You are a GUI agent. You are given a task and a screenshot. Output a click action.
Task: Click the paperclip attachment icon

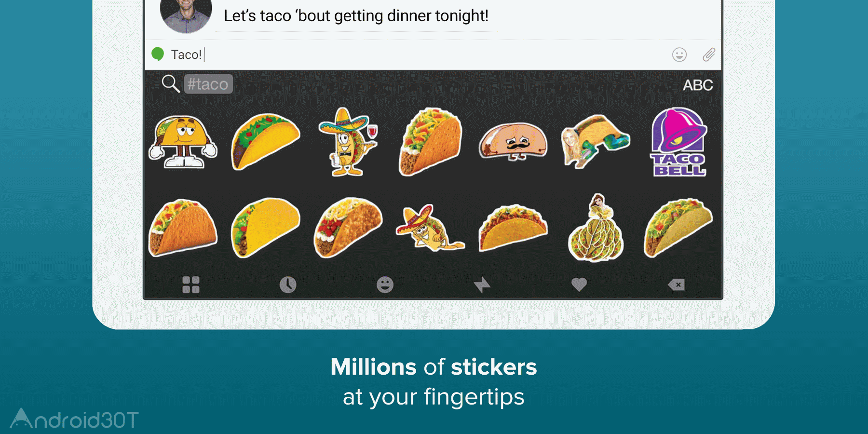click(x=708, y=54)
